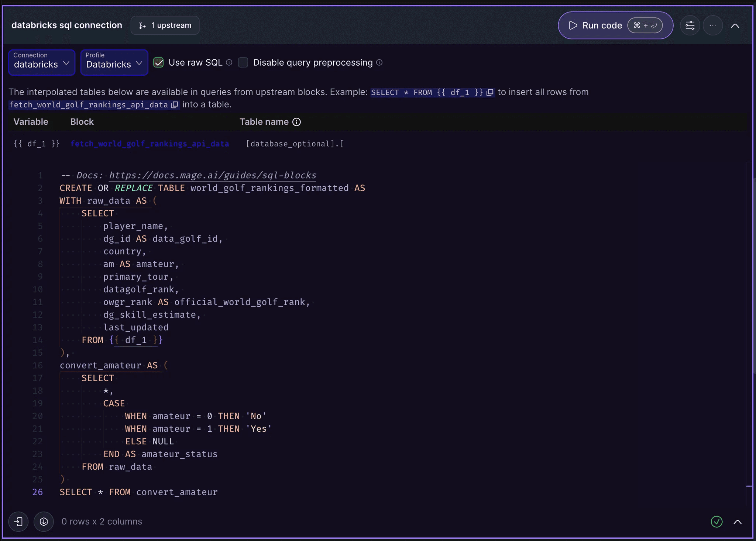Open the block settings sliders icon

pos(690,25)
